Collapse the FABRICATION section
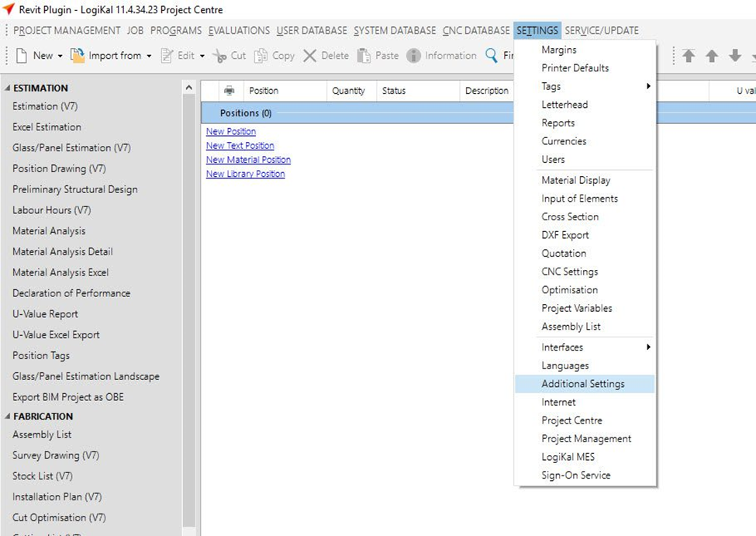This screenshot has height=536, width=756. click(8, 417)
